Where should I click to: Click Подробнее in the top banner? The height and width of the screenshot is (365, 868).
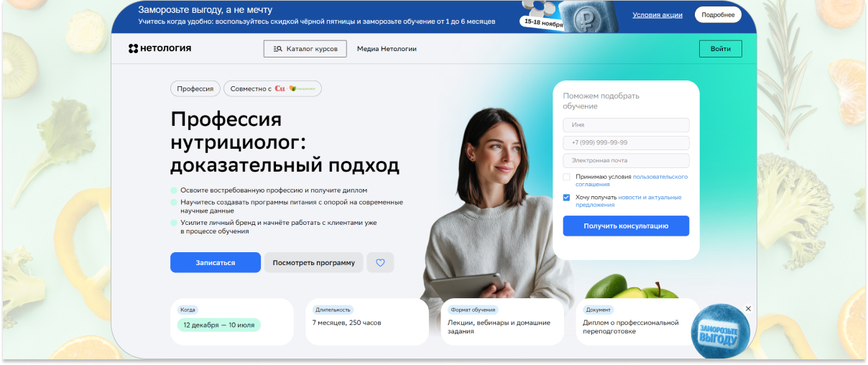(x=718, y=14)
